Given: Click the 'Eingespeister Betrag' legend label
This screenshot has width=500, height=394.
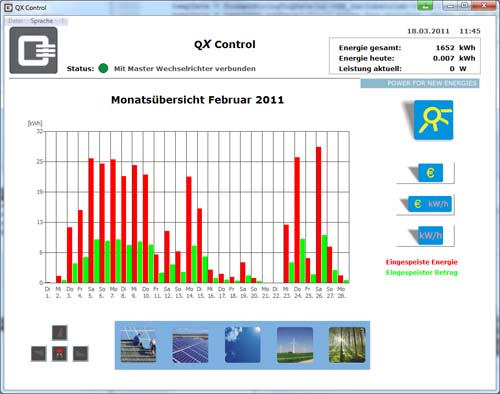Looking at the screenshot, I should coord(422,272).
